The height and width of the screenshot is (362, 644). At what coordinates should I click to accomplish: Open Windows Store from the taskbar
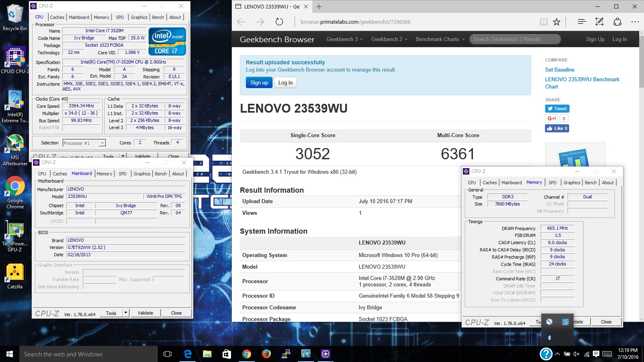click(x=227, y=354)
